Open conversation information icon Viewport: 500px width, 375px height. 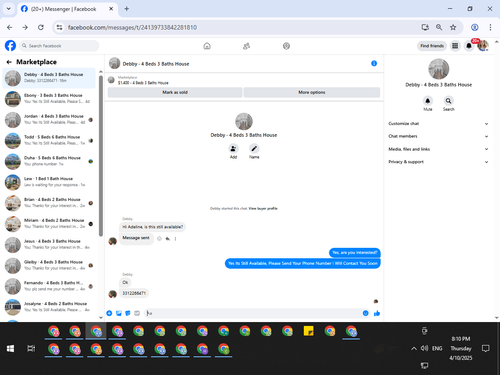374,63
